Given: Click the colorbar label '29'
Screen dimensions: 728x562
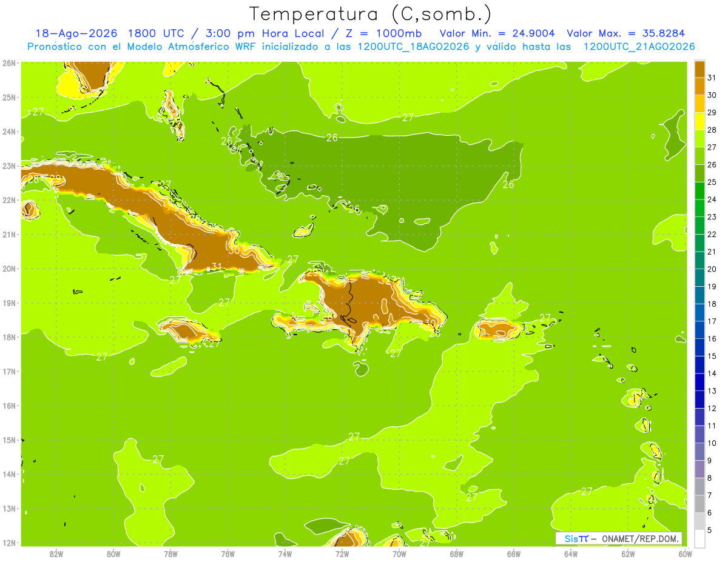Looking at the screenshot, I should click(x=712, y=112).
